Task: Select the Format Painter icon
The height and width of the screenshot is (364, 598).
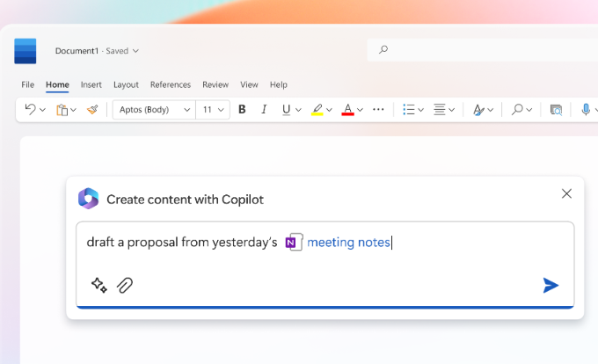Action: 92,110
